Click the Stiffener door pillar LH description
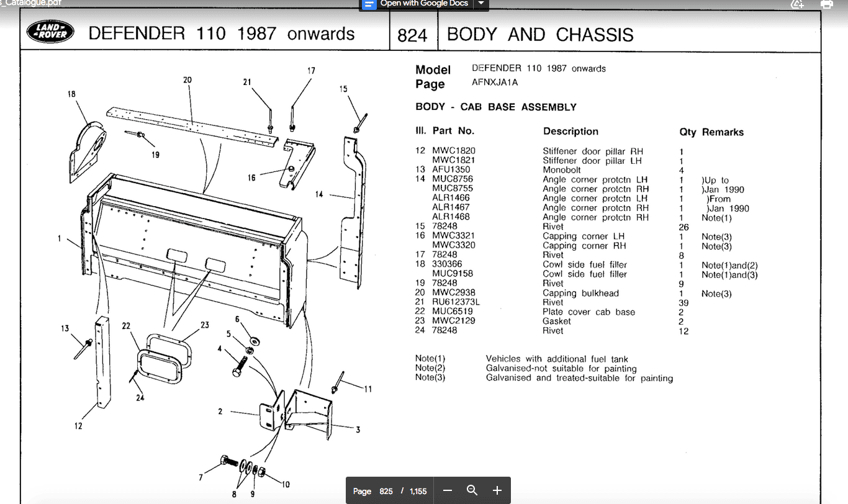 [x=592, y=161]
